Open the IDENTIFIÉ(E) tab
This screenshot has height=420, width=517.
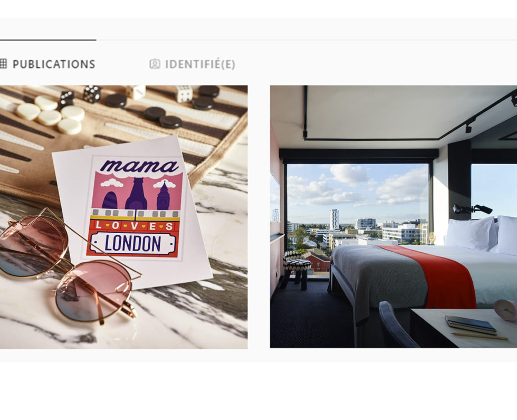pyautogui.click(x=192, y=64)
